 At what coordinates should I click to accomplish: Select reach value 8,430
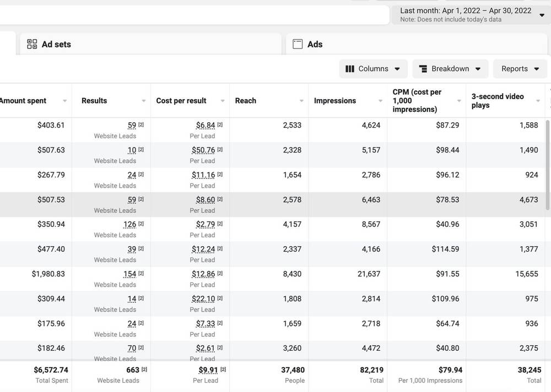(x=292, y=274)
